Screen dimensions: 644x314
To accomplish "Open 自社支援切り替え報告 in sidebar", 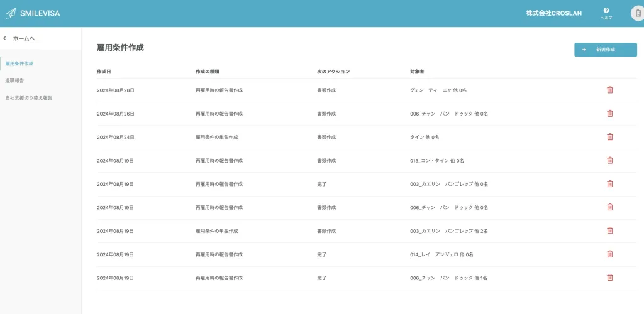I will tap(29, 98).
